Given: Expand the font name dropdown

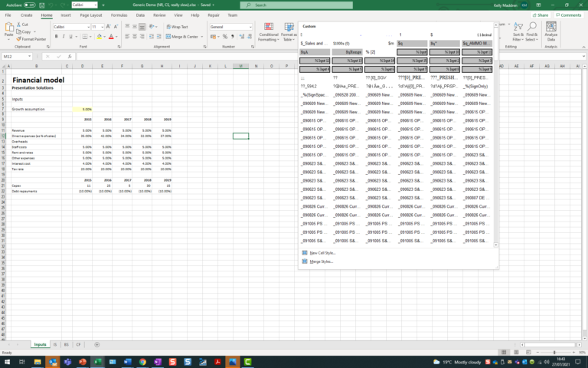Looking at the screenshot, I should click(x=88, y=27).
